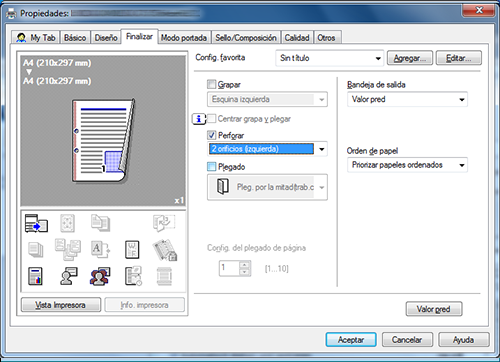Click the page icon with color bar chart

coord(35,276)
